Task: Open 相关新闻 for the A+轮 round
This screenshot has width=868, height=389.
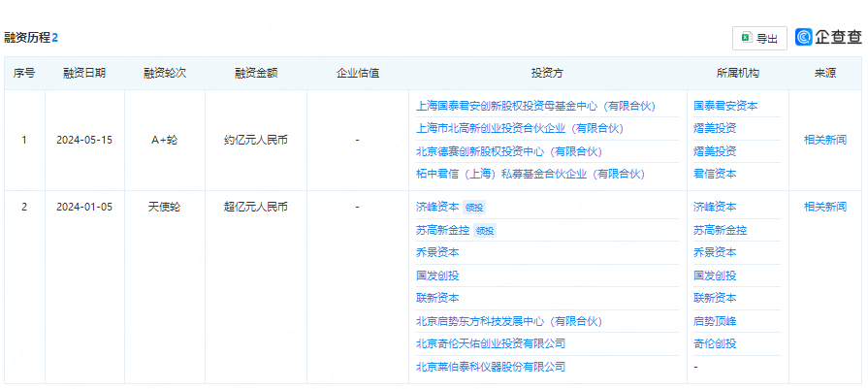Action: pos(824,140)
